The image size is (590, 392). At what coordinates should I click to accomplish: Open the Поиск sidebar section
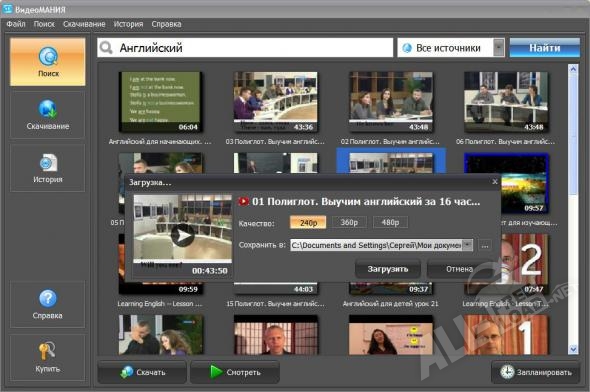48,62
